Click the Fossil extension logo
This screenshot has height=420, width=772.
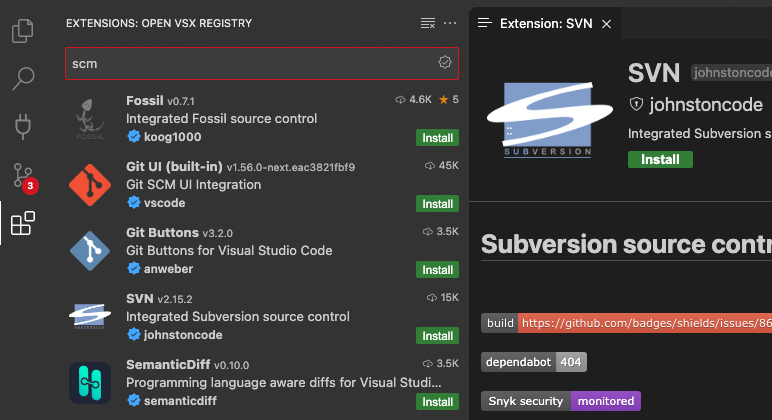[90, 119]
